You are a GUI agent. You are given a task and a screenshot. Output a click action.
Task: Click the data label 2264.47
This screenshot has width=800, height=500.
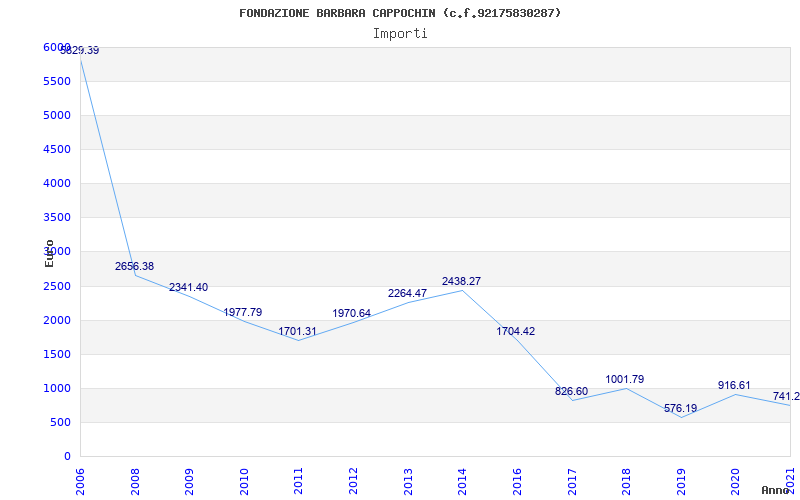(407, 293)
